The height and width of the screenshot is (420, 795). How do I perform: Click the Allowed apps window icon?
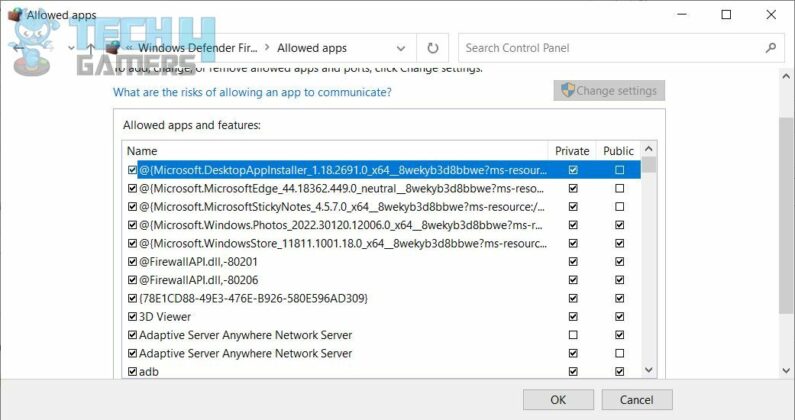15,14
